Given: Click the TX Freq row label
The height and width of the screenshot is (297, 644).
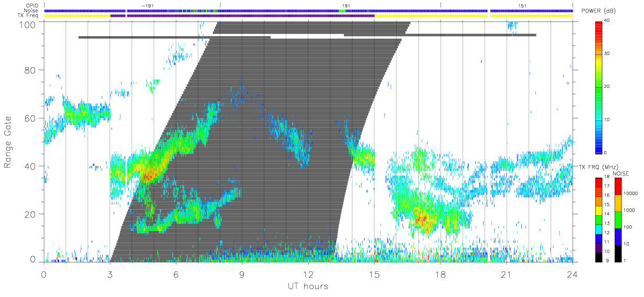Looking at the screenshot, I should [x=27, y=16].
